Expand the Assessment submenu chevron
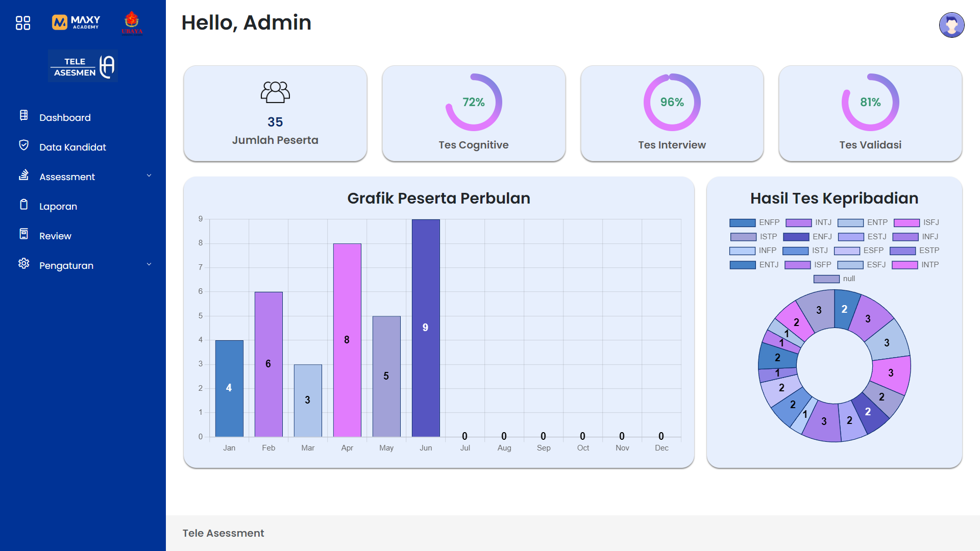The image size is (980, 551). pyautogui.click(x=149, y=176)
